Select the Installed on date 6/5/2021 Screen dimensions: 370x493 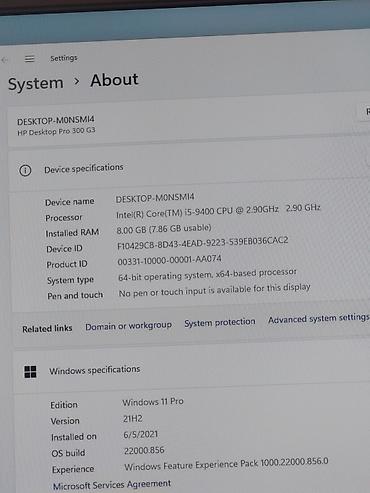tap(140, 434)
